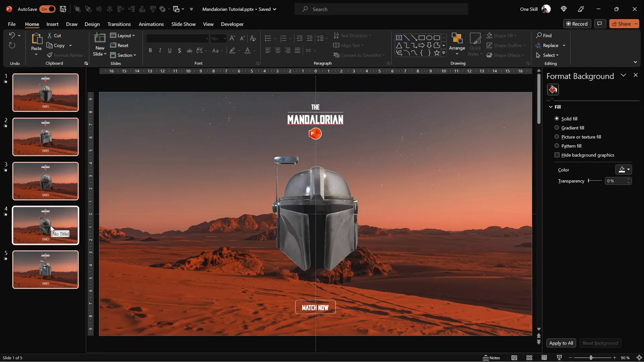Click the Reset slide button
Image resolution: width=644 pixels, height=362 pixels.
coord(119,45)
